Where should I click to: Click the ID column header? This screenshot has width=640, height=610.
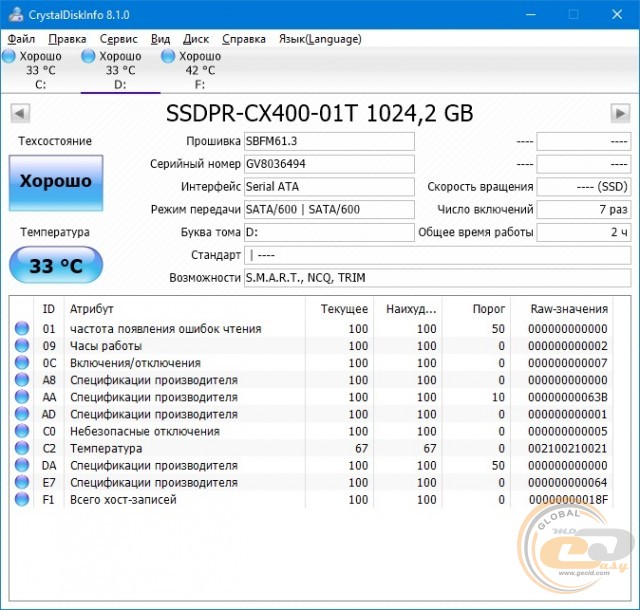[x=49, y=309]
